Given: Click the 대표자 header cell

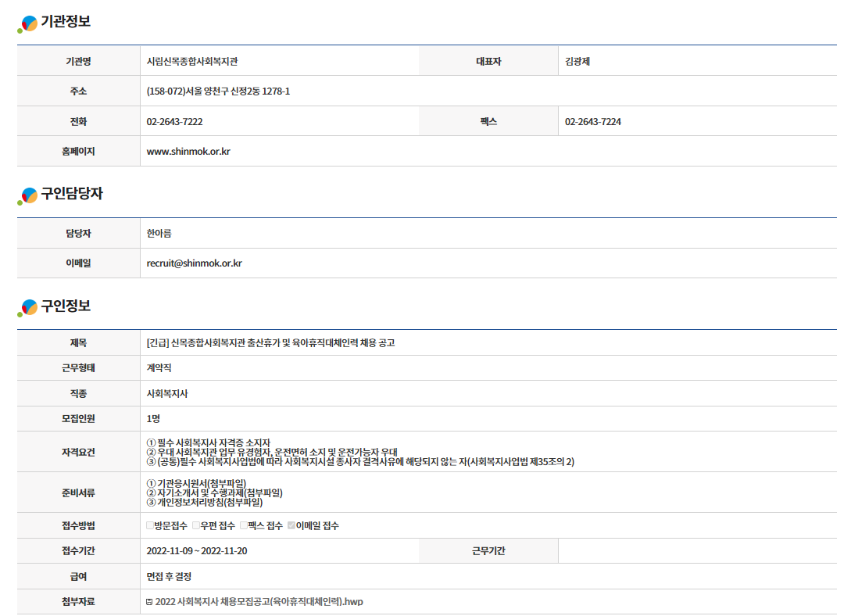Looking at the screenshot, I should click(x=488, y=61).
